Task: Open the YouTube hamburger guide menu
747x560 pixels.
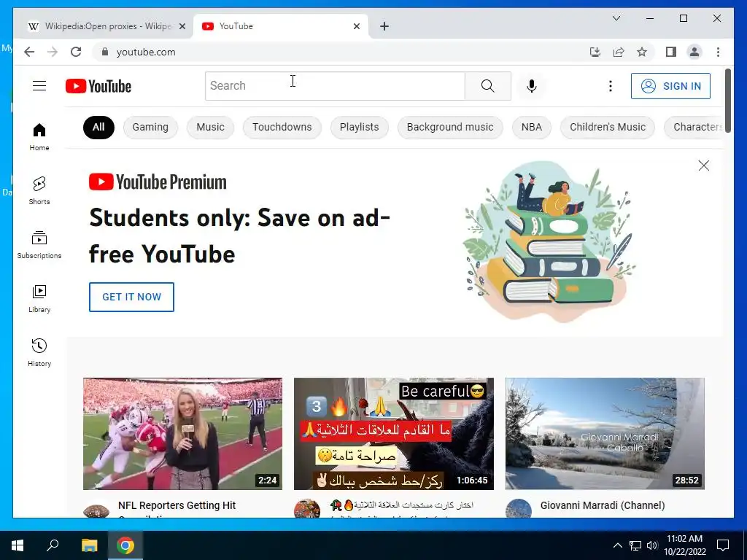Action: coord(39,86)
